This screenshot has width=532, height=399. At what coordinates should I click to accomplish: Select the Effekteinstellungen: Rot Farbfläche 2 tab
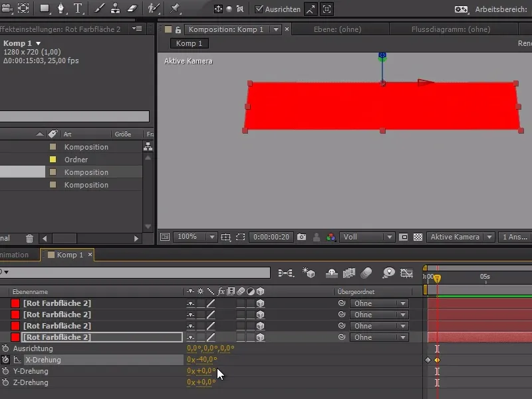61,29
